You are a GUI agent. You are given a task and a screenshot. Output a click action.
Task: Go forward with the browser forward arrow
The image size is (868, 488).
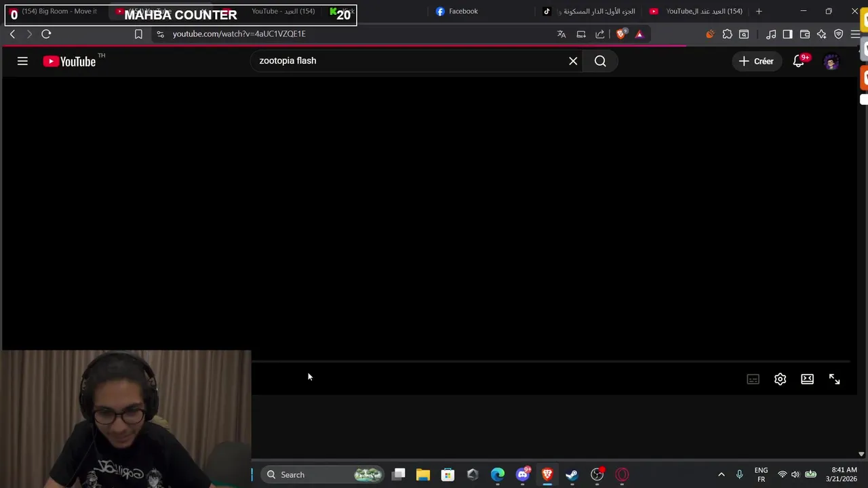tap(29, 34)
